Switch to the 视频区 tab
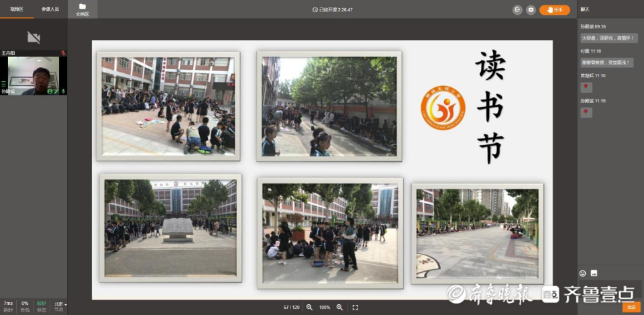This screenshot has width=644, height=315. point(17,9)
